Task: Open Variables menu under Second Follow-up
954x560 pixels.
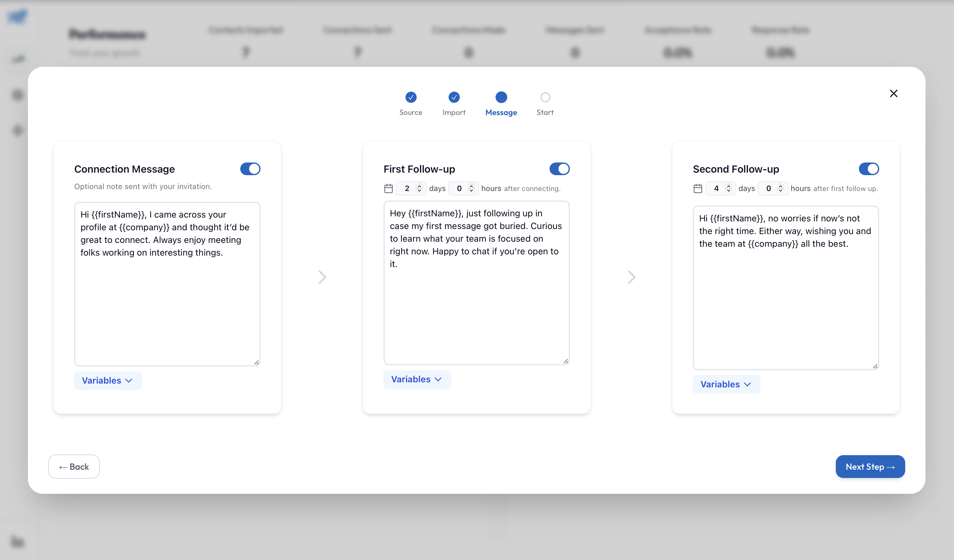Action: [x=726, y=384]
